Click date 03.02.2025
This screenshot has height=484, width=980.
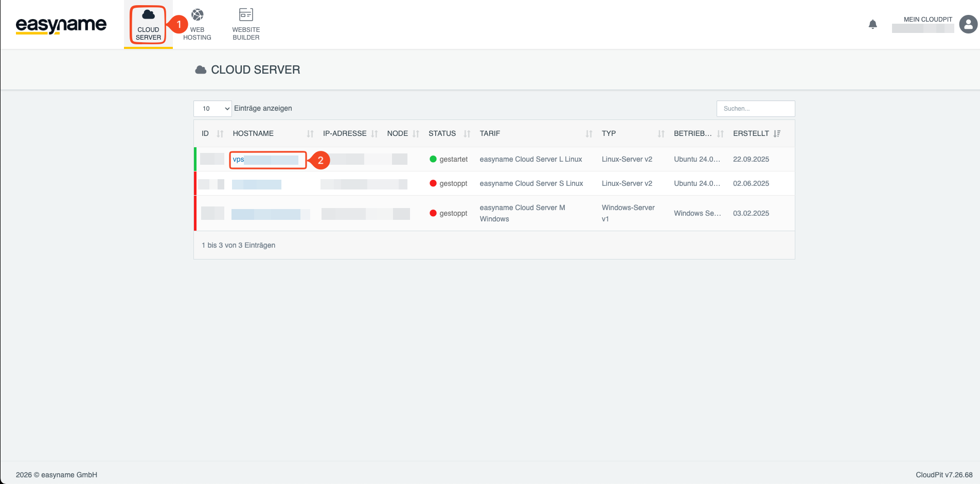(x=751, y=213)
